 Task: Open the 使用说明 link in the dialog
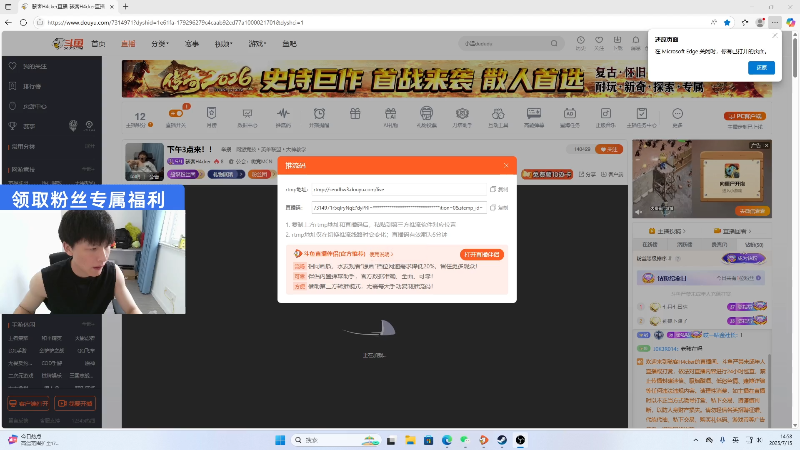pos(381,254)
